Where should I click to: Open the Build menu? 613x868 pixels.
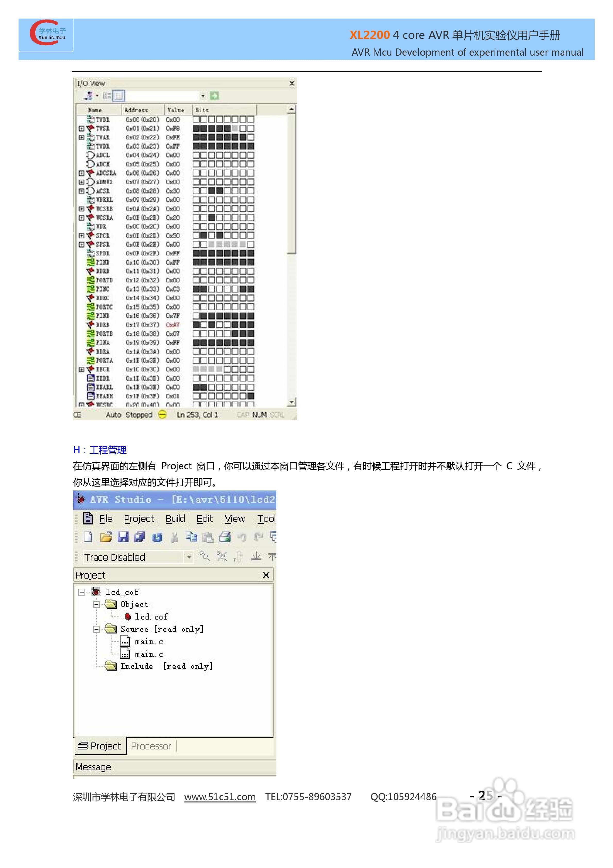tap(175, 519)
